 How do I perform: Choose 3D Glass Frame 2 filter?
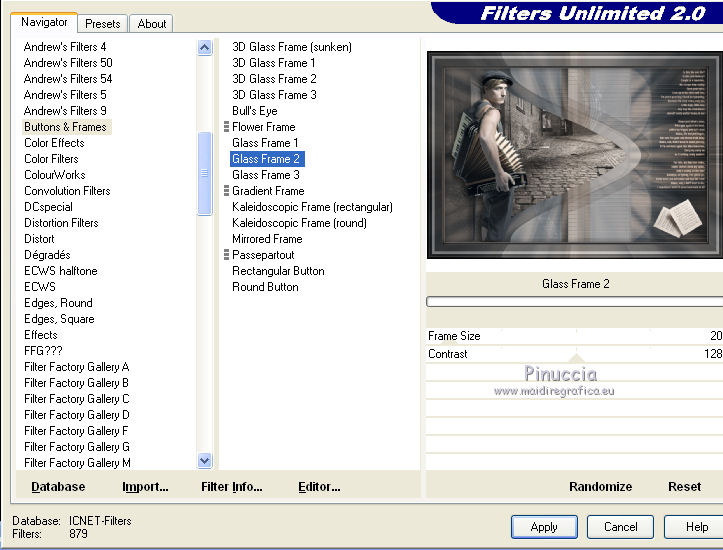(274, 79)
